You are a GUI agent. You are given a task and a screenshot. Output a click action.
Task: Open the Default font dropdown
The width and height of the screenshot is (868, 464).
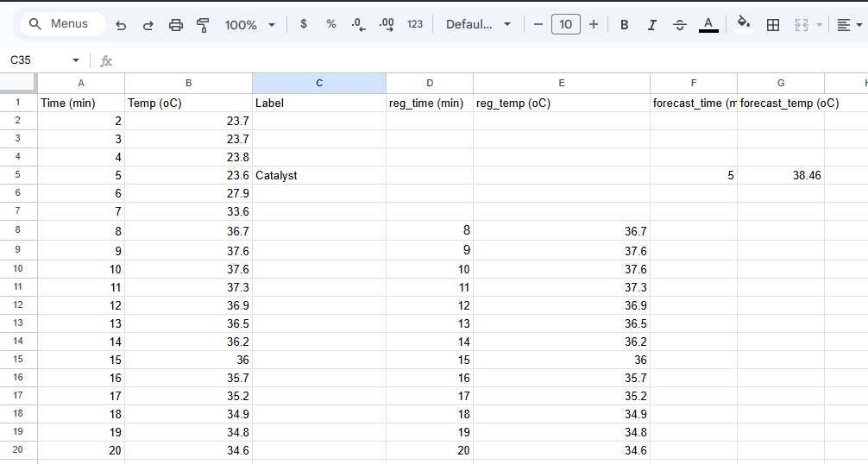coord(478,24)
